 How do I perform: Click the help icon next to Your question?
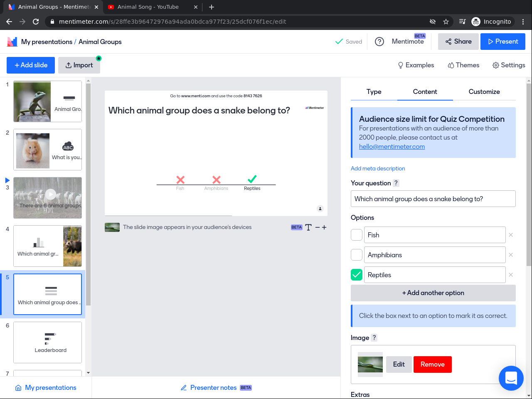396,183
